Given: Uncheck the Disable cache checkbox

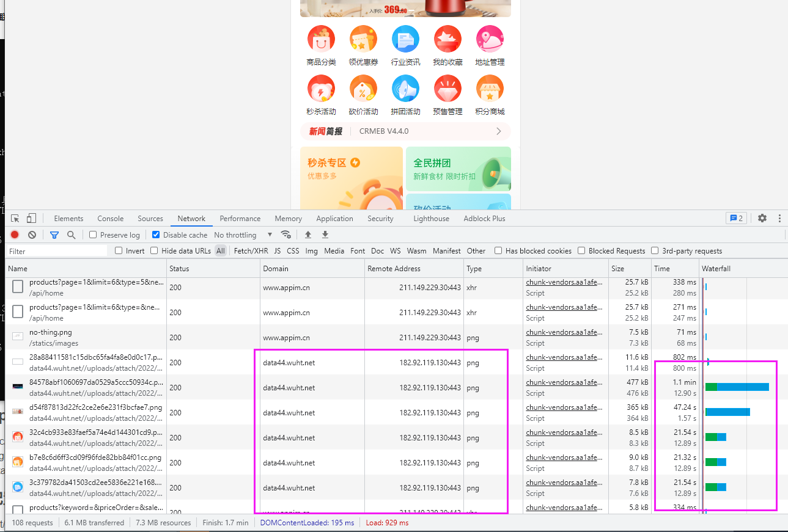Looking at the screenshot, I should [x=156, y=235].
